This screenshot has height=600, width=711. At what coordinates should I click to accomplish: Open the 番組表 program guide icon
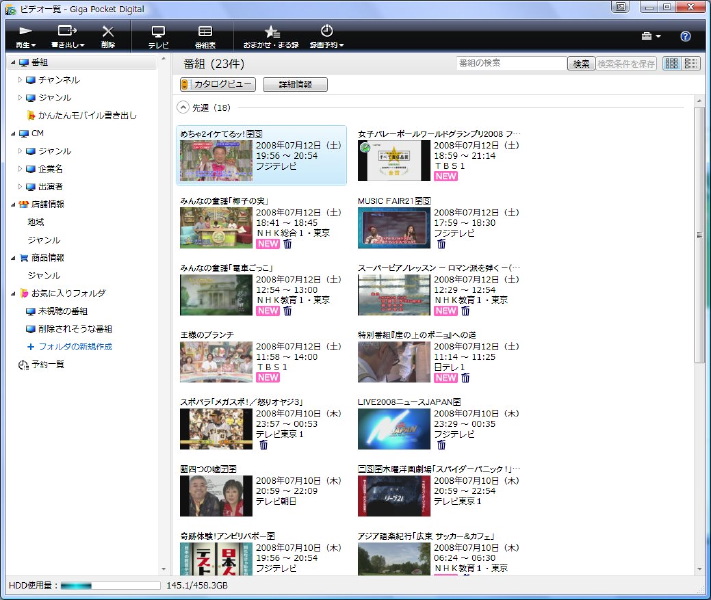[x=205, y=32]
